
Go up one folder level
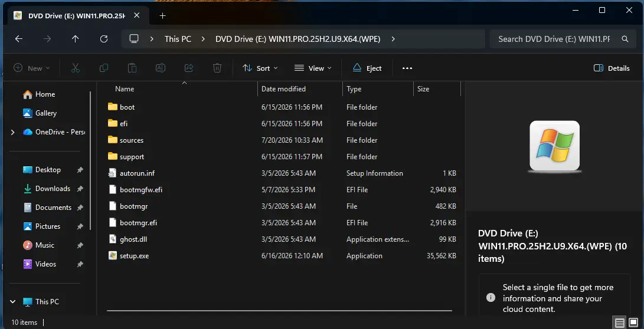[75, 39]
